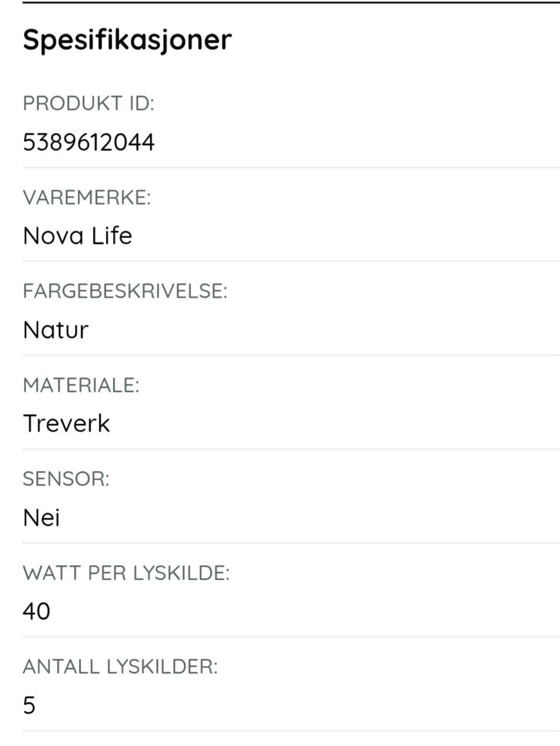The image size is (560, 746).
Task: Click the divider line below product ID
Action: tap(291, 167)
